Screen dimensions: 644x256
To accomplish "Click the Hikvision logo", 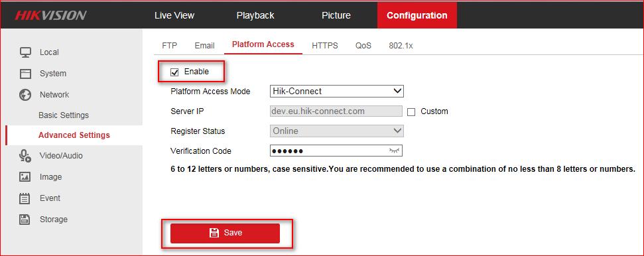I will click(x=50, y=16).
